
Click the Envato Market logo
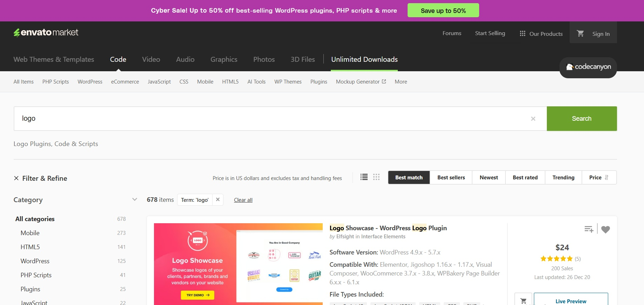[x=46, y=32]
